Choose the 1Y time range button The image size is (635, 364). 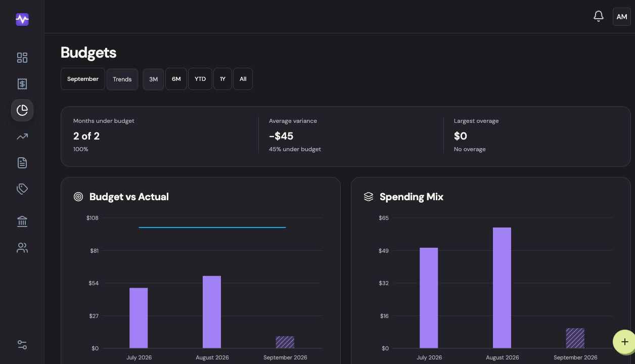tap(222, 79)
